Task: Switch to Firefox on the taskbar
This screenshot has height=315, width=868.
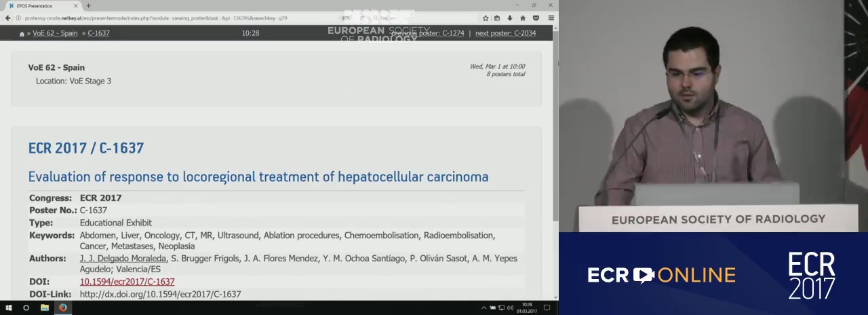Action: (x=63, y=308)
